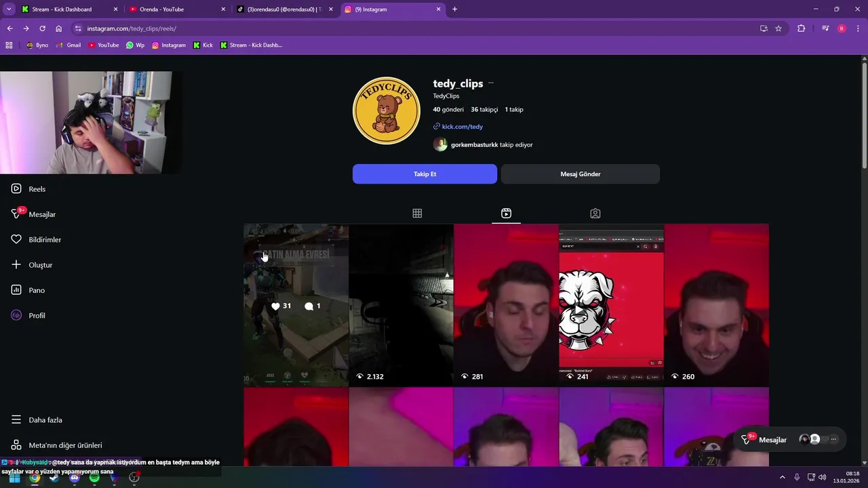Open the Pano dashboard item
This screenshot has height=488, width=868.
tap(28, 290)
